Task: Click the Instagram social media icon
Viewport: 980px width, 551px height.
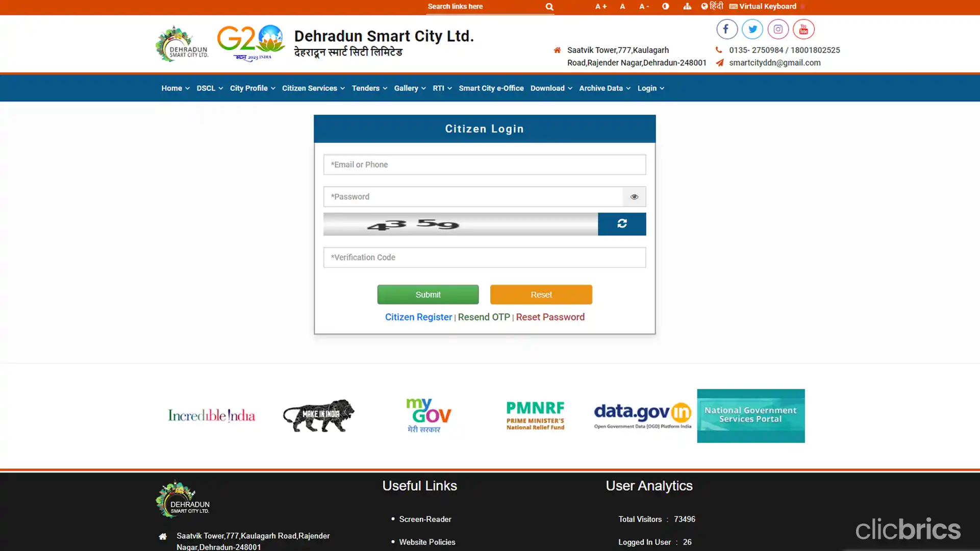Action: (778, 29)
